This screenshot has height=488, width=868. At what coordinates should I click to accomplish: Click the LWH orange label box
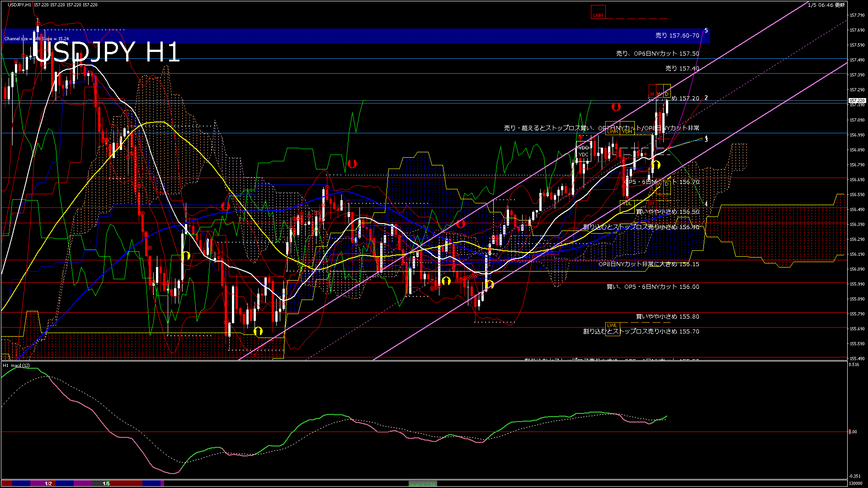tap(613, 131)
